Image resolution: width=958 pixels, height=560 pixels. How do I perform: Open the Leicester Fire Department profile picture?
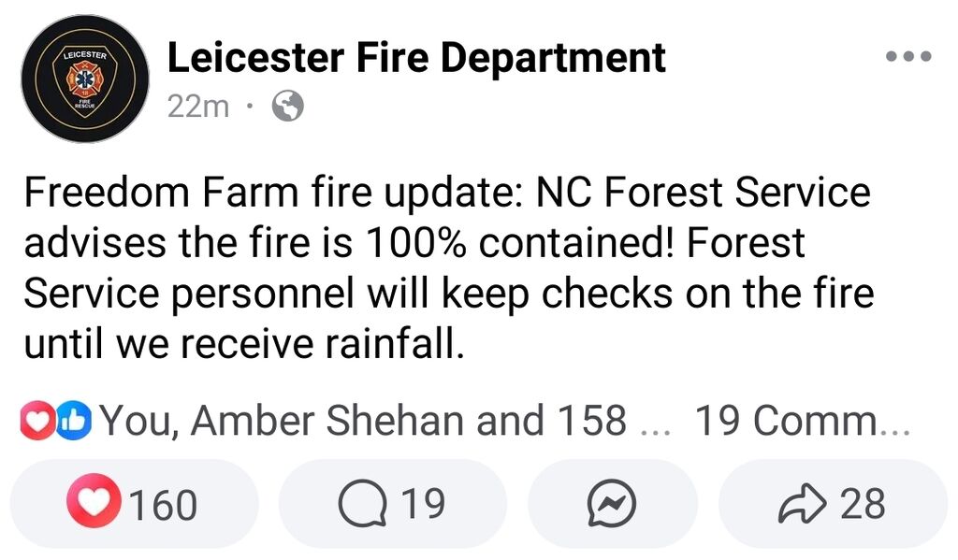(85, 79)
